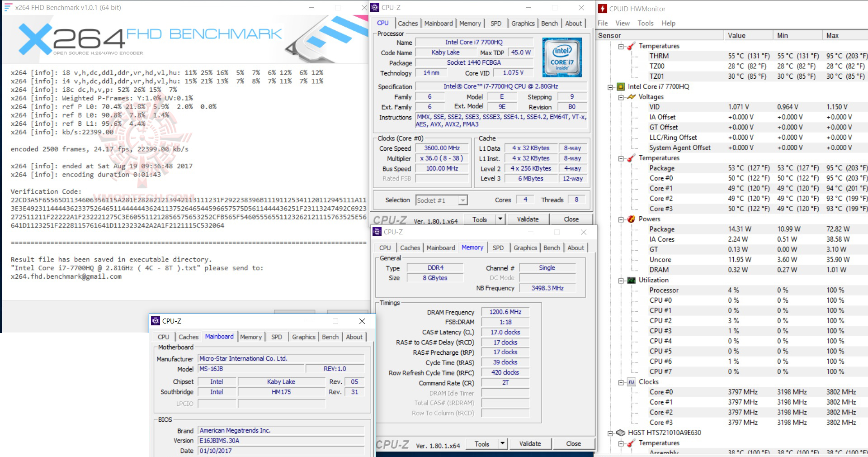This screenshot has width=868, height=457.
Task: Click the Temperatures thermometer icon in HWMonitor
Action: 631,46
